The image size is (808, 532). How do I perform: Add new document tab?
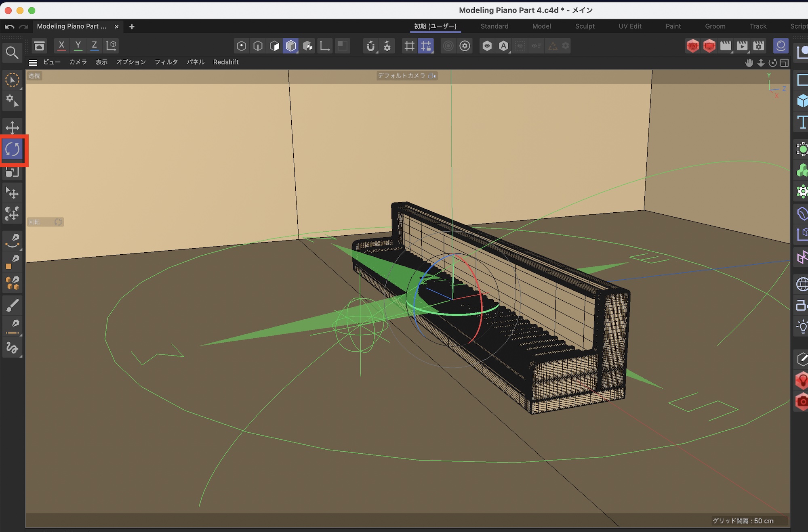coord(132,27)
